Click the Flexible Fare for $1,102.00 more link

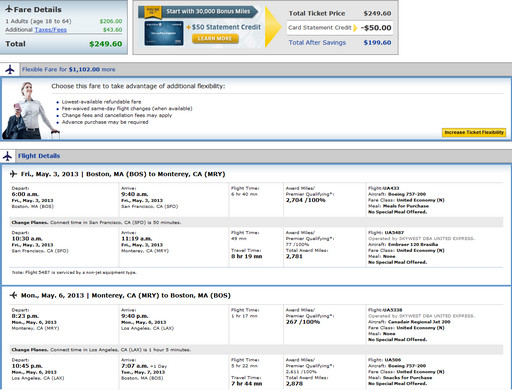(x=69, y=69)
